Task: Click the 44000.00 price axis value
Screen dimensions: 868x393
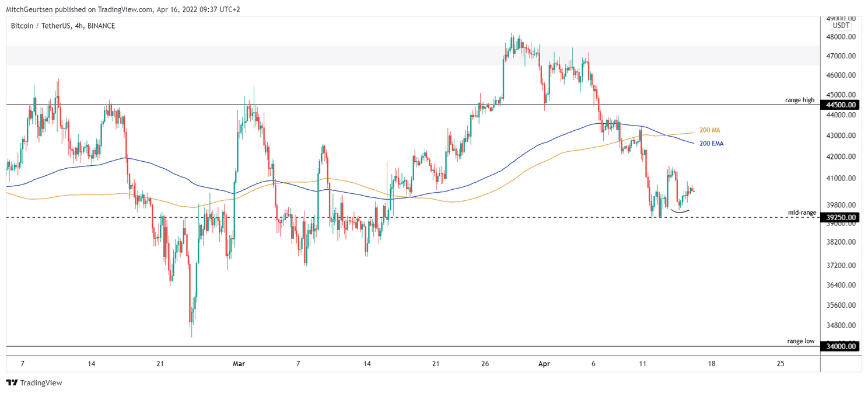Action: [841, 116]
